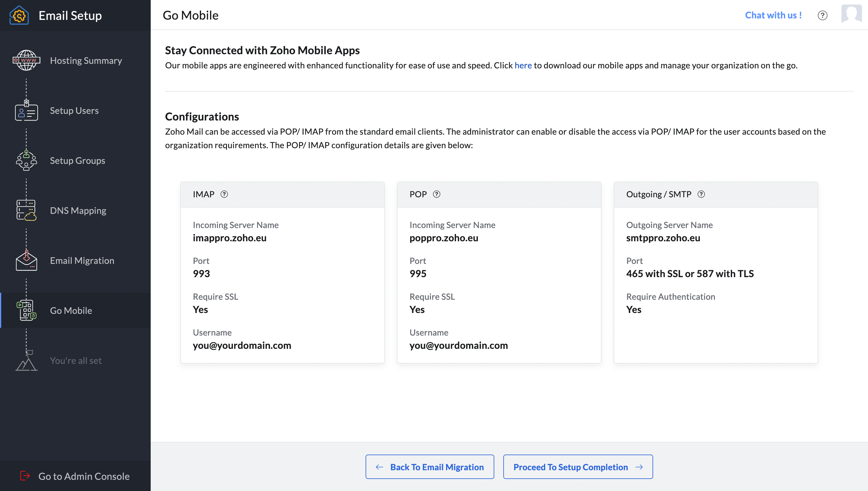868x491 pixels.
Task: Click the Go Mobile page title
Action: (x=190, y=15)
